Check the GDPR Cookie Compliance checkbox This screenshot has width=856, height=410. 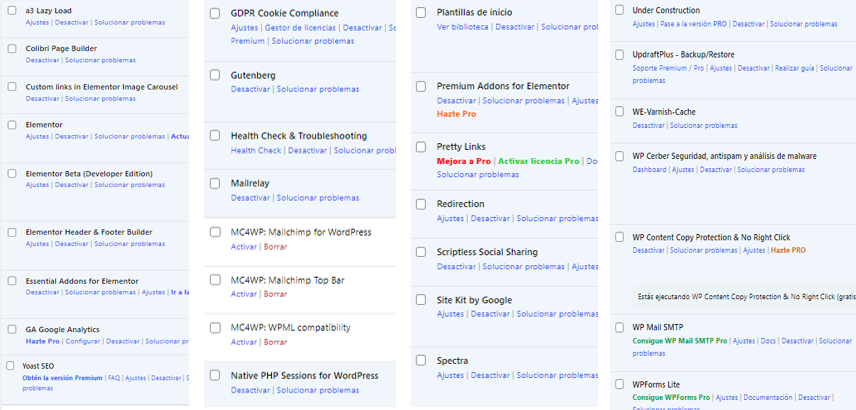point(215,13)
